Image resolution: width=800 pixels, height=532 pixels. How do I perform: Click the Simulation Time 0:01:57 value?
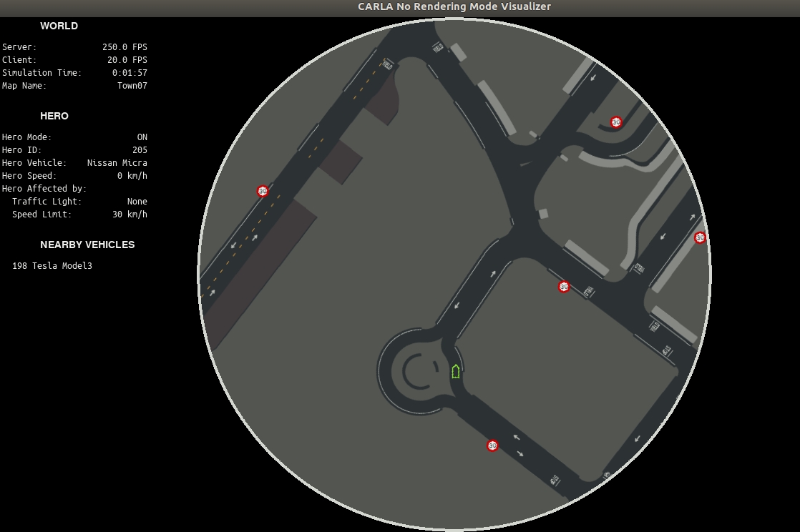130,73
